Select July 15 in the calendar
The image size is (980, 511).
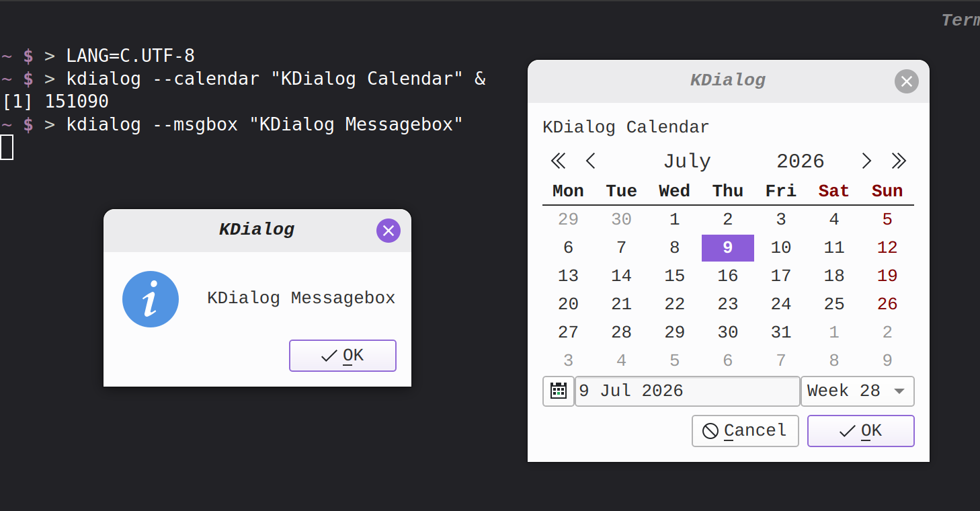(x=674, y=276)
